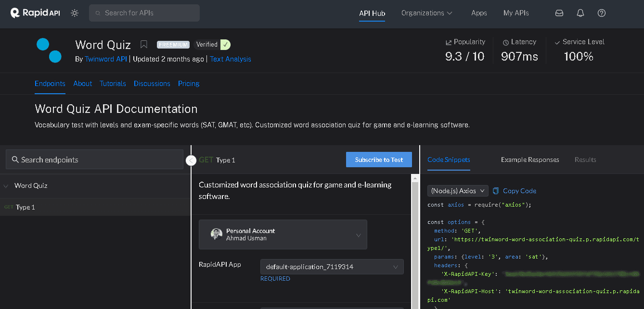Open notifications bell icon
The height and width of the screenshot is (309, 644).
click(580, 13)
